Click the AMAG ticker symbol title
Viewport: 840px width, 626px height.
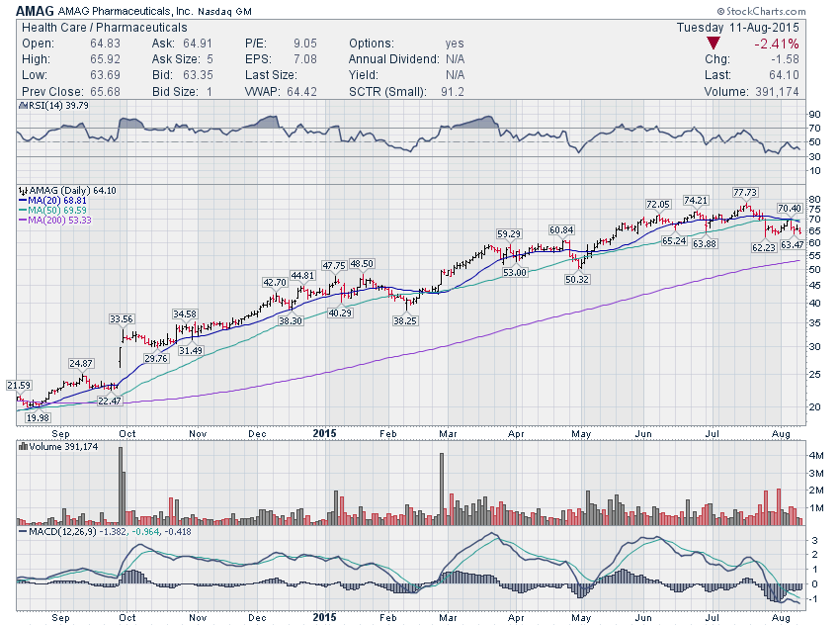click(35, 11)
